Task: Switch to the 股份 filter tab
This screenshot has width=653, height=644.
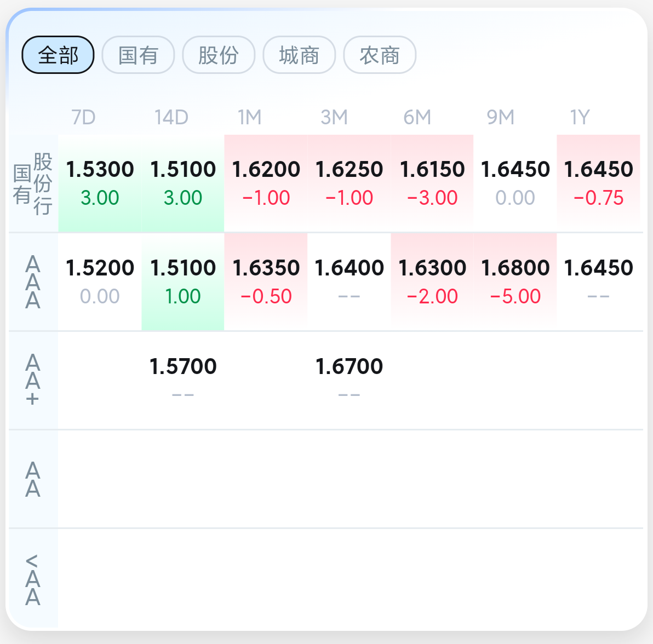Action: (x=219, y=55)
